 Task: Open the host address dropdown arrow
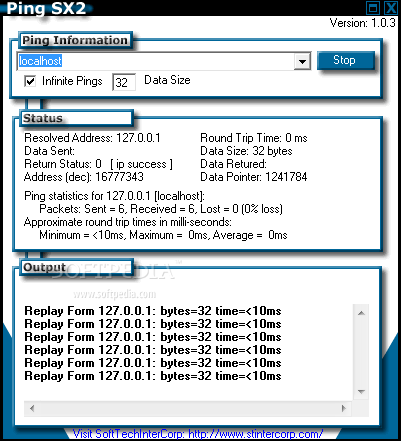click(302, 61)
